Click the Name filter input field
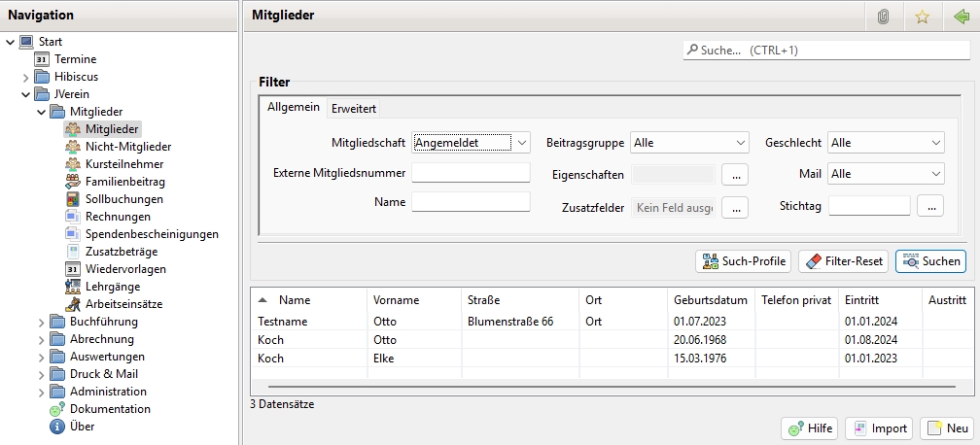The height and width of the screenshot is (445, 980). tap(471, 202)
